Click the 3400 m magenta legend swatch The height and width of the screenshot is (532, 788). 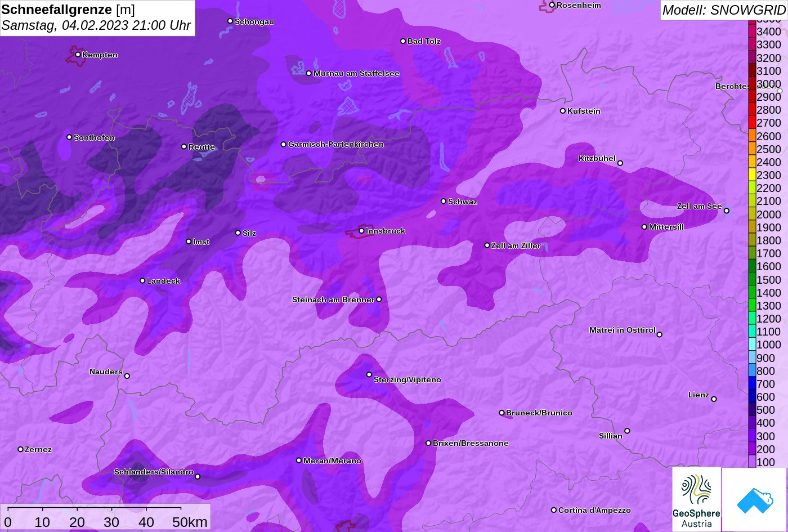point(751,32)
